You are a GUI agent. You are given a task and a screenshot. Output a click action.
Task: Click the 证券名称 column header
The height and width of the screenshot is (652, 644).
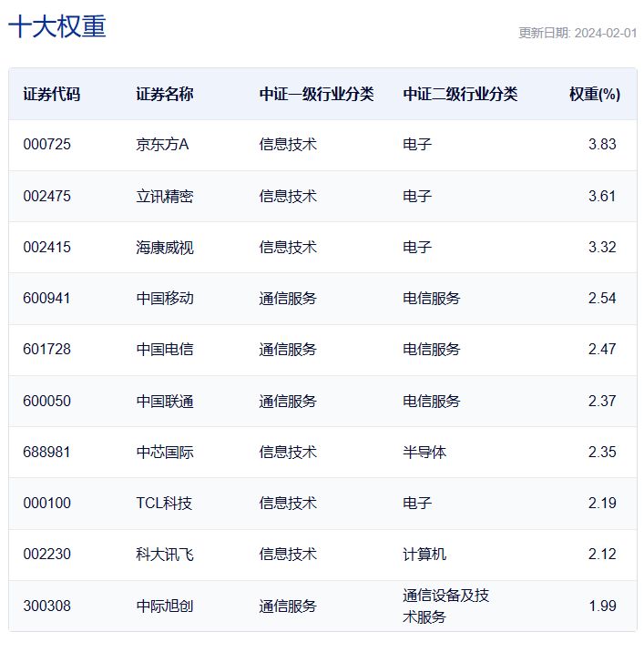pos(165,94)
